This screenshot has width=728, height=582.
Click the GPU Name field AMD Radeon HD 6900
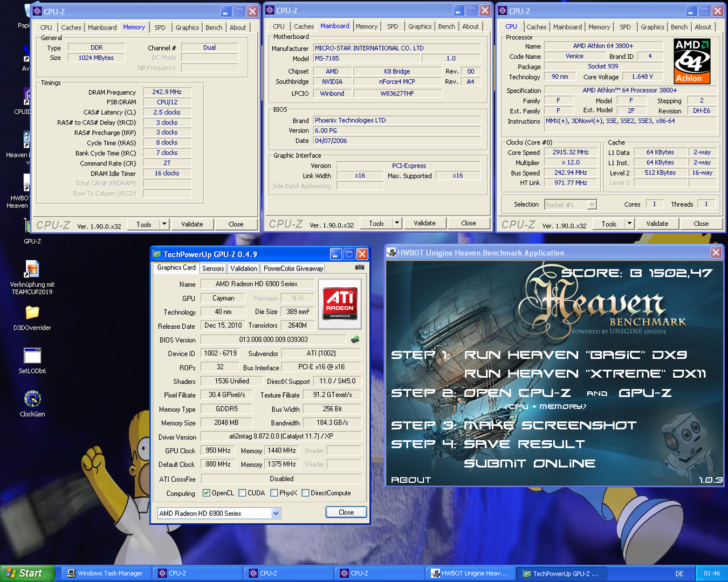(257, 284)
